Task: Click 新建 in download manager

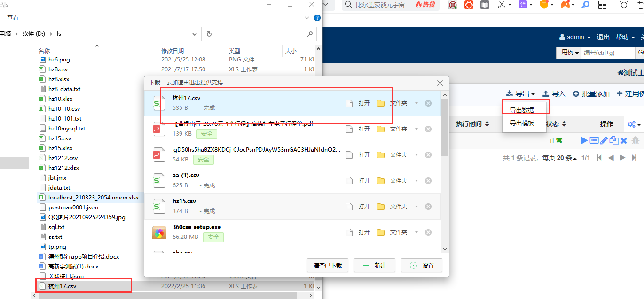Action: pyautogui.click(x=375, y=265)
